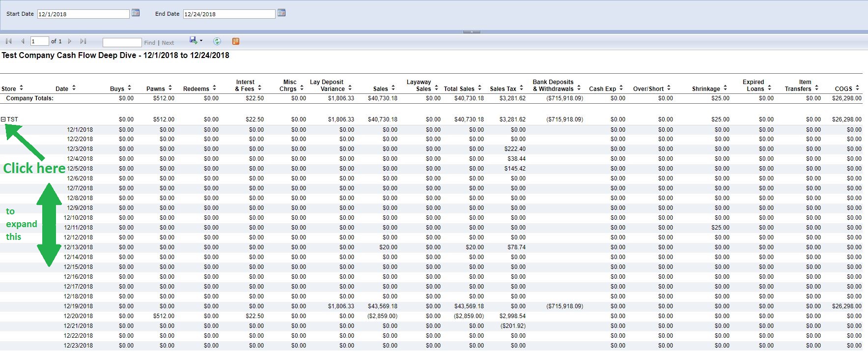Click the $25.00 shrinkage on 12/11/2018

[720, 228]
